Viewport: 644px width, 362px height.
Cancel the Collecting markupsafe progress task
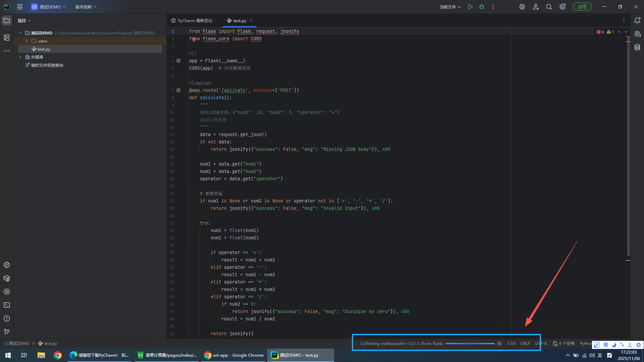pos(499,344)
